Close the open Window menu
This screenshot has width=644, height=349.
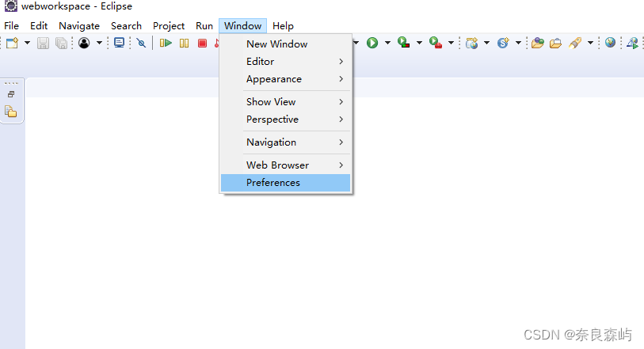(242, 26)
